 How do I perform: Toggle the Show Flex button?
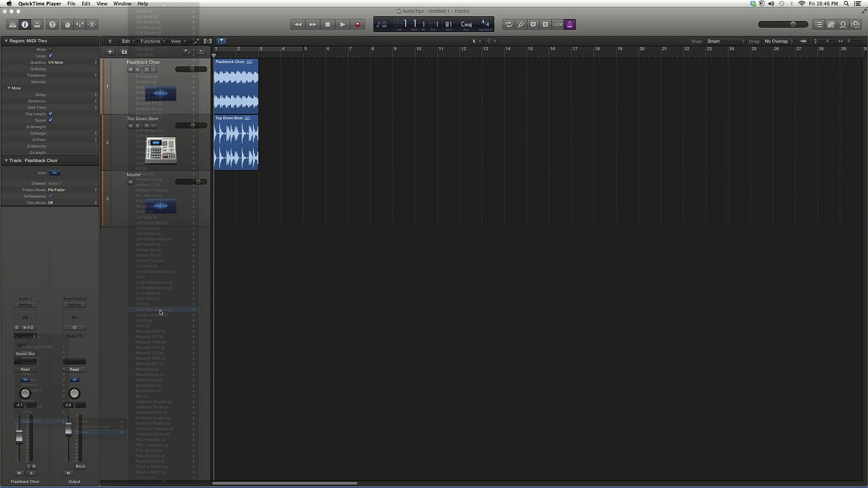tap(208, 41)
